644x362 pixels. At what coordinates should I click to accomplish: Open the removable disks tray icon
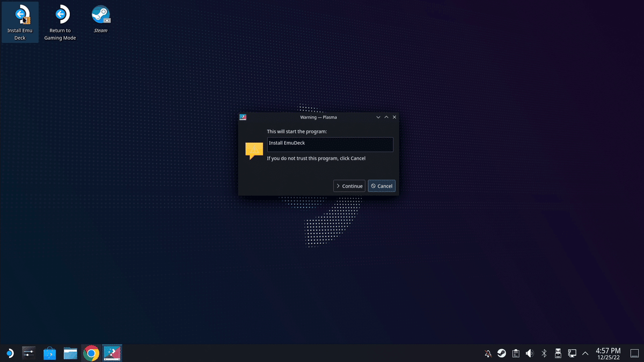tap(558, 353)
